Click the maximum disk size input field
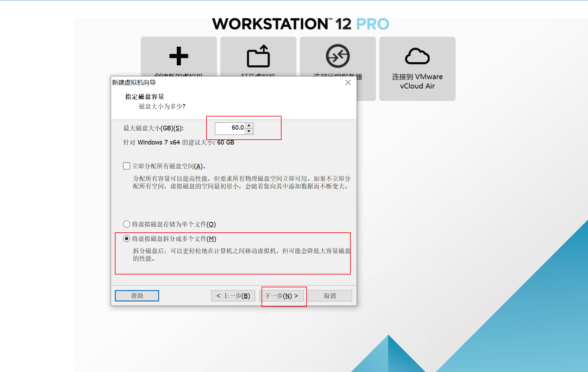This screenshot has height=372, width=588. pos(230,128)
